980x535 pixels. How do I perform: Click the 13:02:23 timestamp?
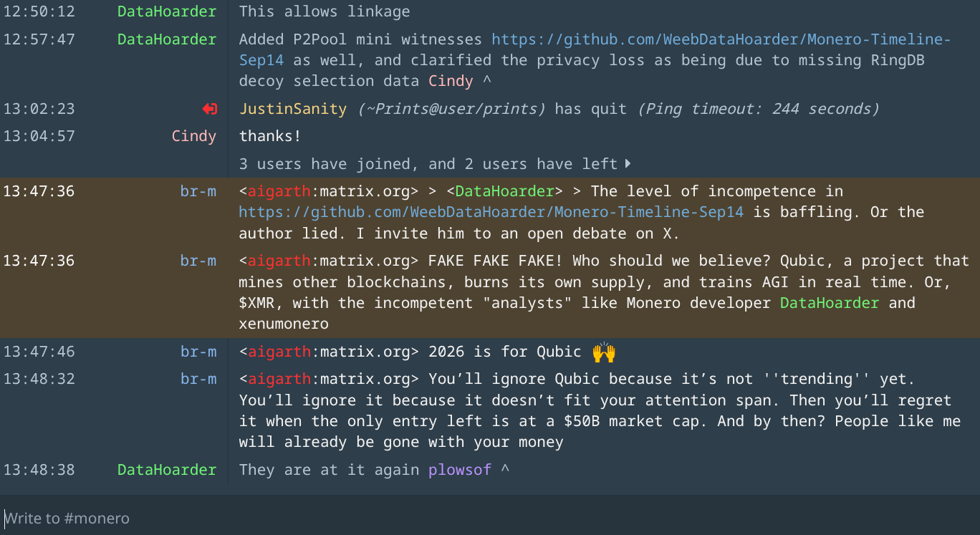click(x=39, y=109)
